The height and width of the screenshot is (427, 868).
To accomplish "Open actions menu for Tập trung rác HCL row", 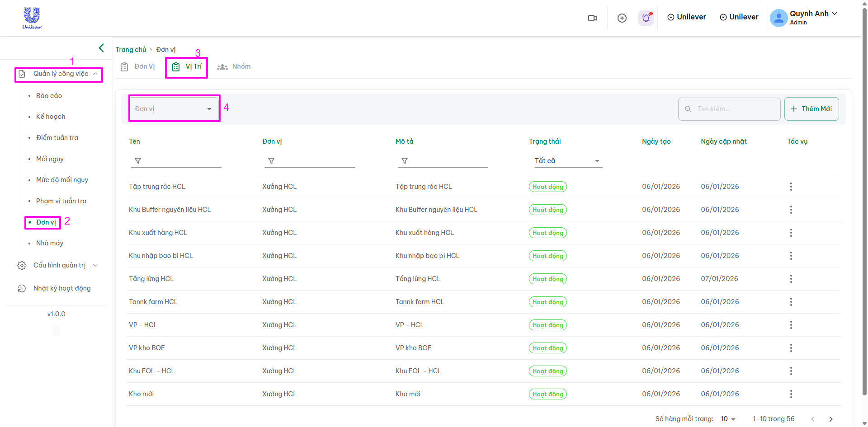I will coord(791,187).
